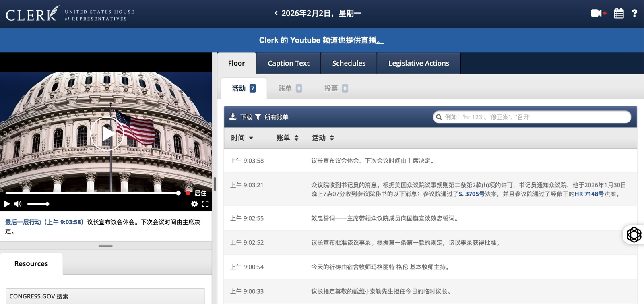
Task: Select the 上午 9:03:58 recess row
Action: 430,161
